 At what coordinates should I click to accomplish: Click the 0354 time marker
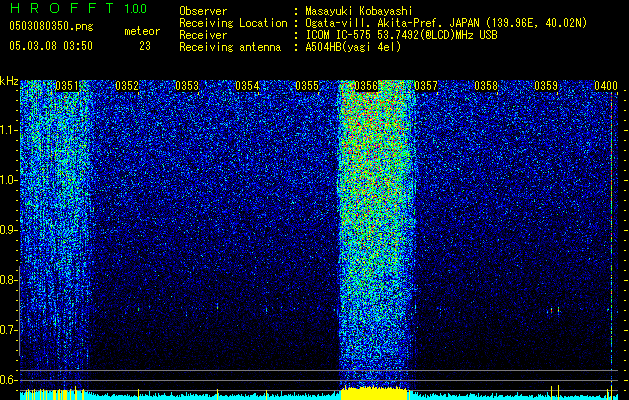[247, 86]
